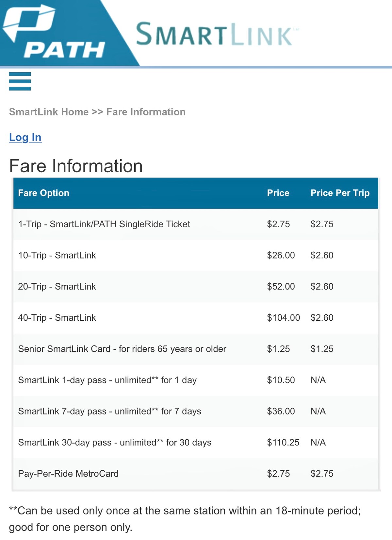
Task: Click the $110.25 price cell
Action: click(283, 443)
